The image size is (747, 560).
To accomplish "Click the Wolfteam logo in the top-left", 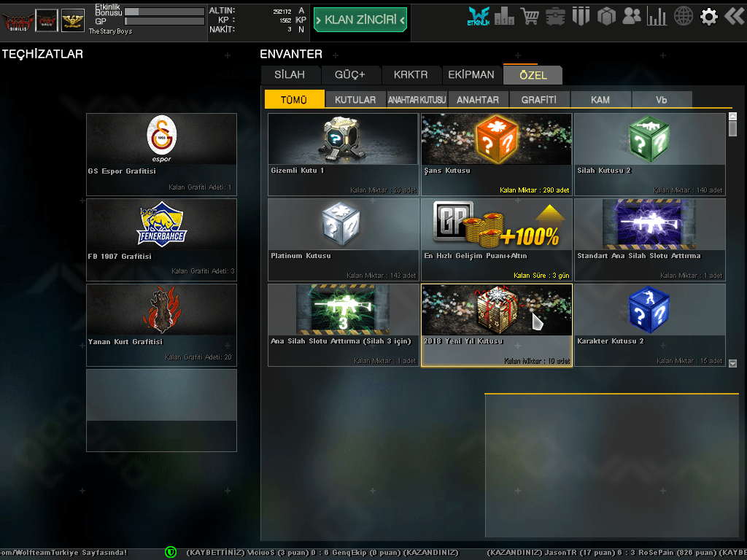I will [x=18, y=21].
